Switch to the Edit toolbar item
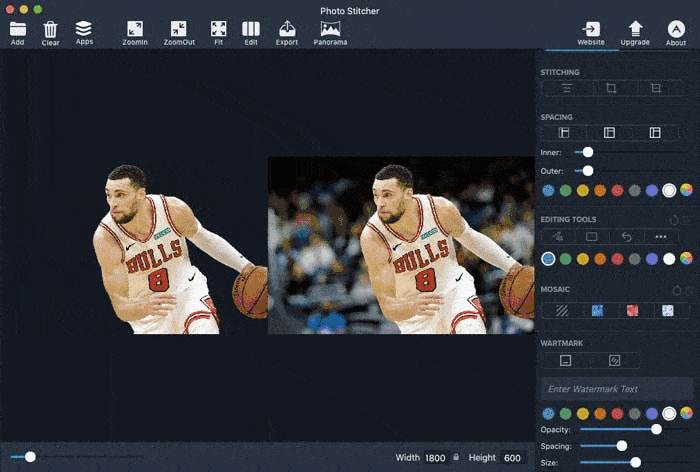Viewport: 700px width, 472px height. (251, 29)
